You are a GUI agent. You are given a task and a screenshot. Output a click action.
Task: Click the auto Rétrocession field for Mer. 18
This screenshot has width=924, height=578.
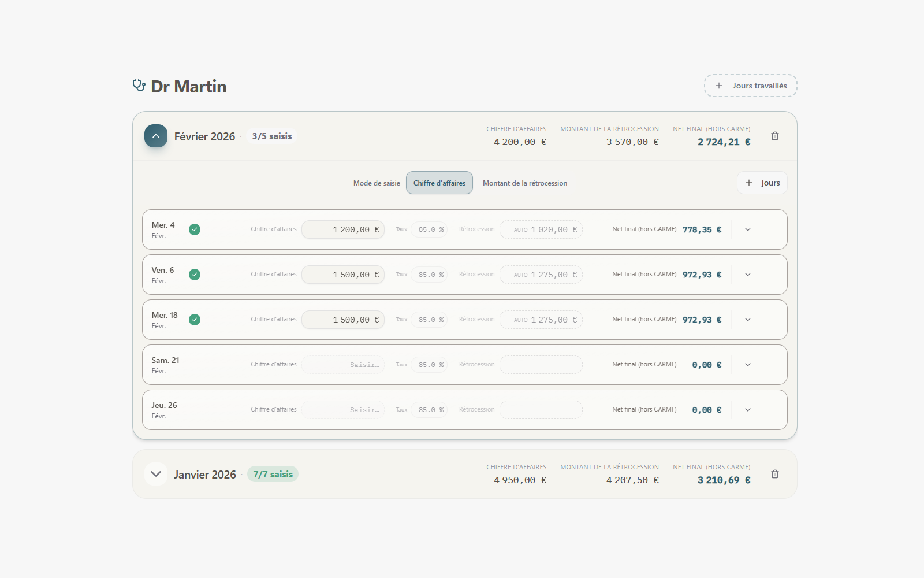(541, 320)
